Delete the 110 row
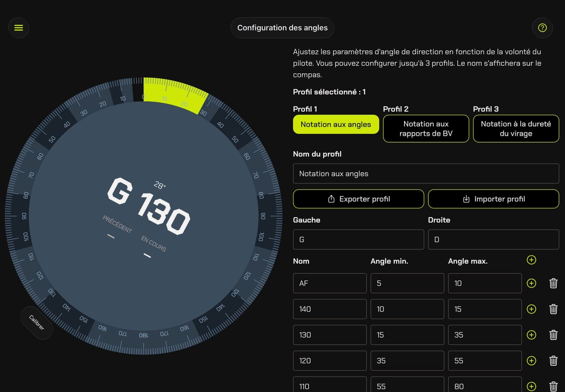The height and width of the screenshot is (392, 565). [x=553, y=386]
